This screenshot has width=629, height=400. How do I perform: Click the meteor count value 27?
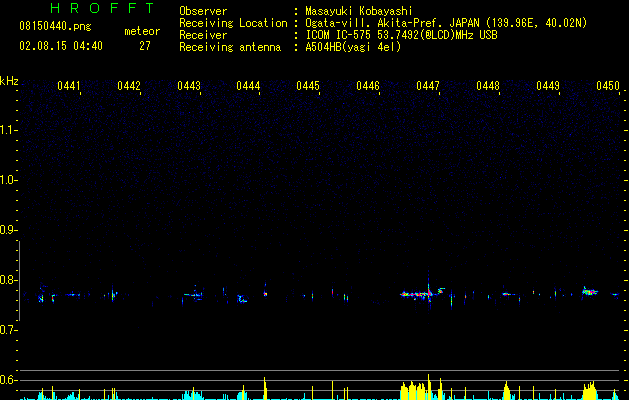[x=145, y=46]
